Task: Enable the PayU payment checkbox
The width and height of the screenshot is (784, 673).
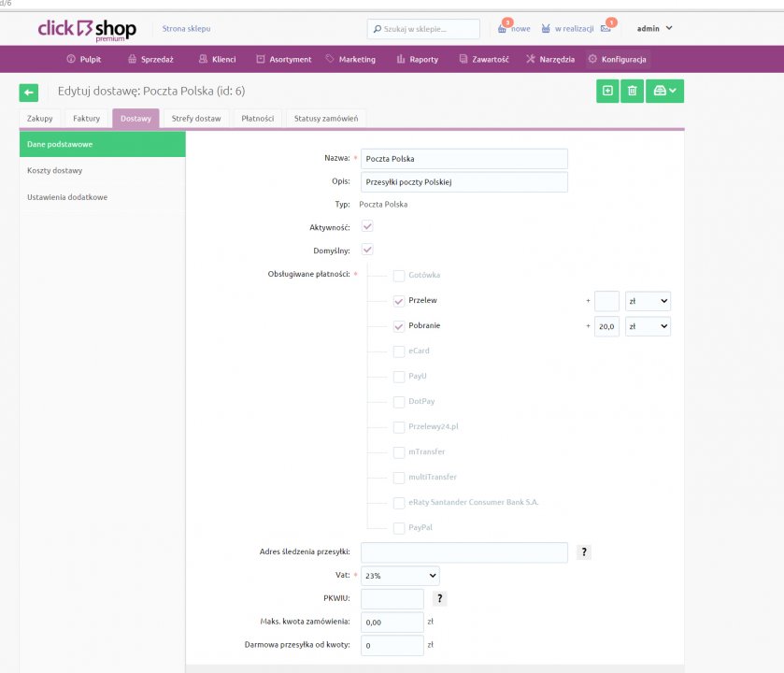Action: [398, 377]
